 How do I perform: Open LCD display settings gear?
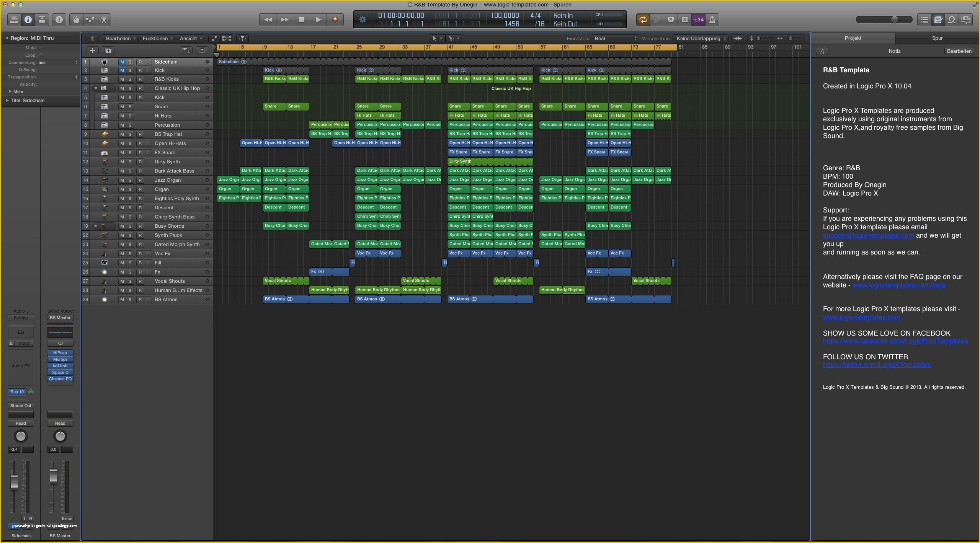click(x=363, y=19)
